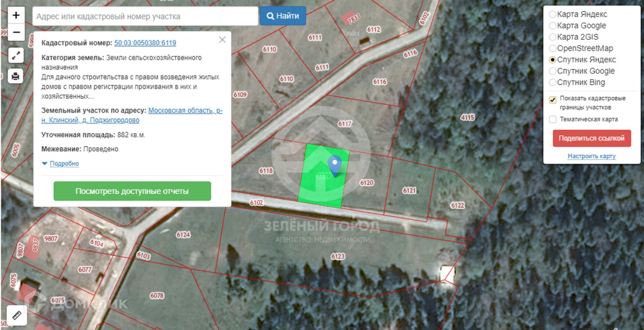Select parcel 6077 on map
This screenshot has height=330, width=644.
tap(85, 270)
